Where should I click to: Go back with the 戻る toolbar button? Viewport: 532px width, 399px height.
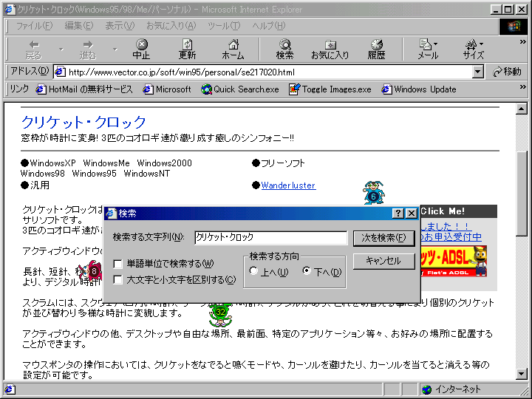[x=33, y=50]
